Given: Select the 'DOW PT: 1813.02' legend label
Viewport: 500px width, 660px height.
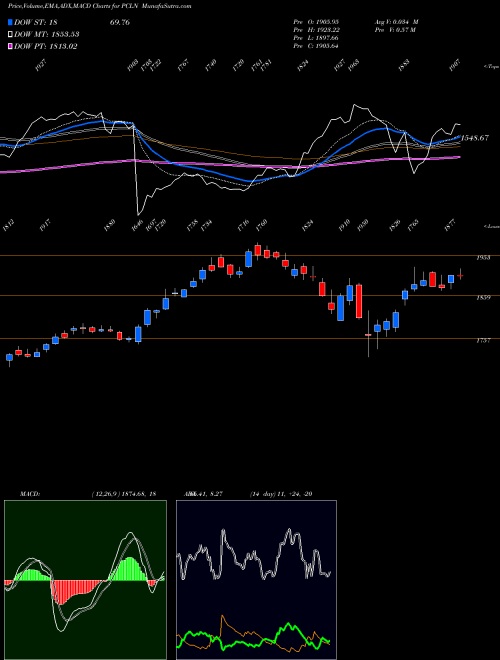Looking at the screenshot, I should click(46, 46).
